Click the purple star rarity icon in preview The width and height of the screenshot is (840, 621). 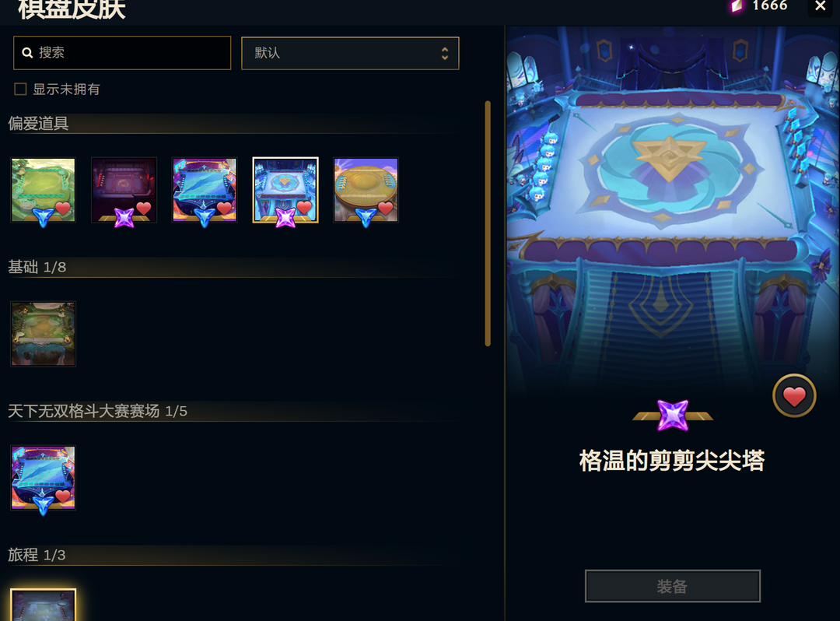[x=673, y=416]
